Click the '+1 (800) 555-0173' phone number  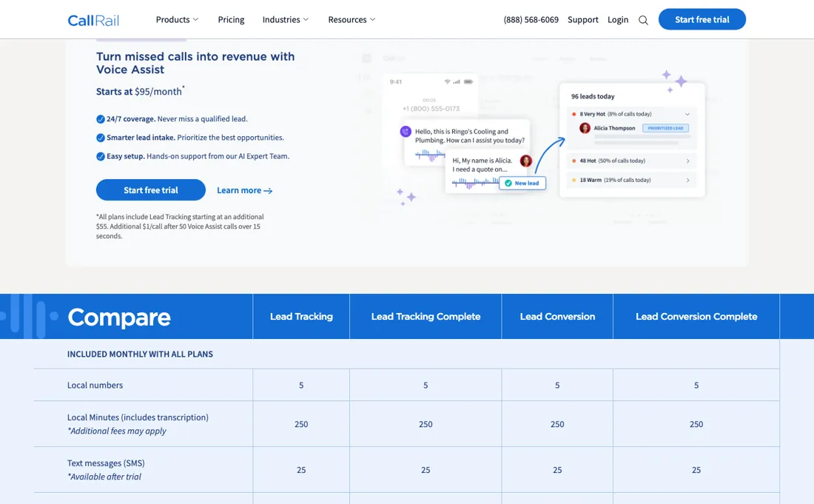431,109
